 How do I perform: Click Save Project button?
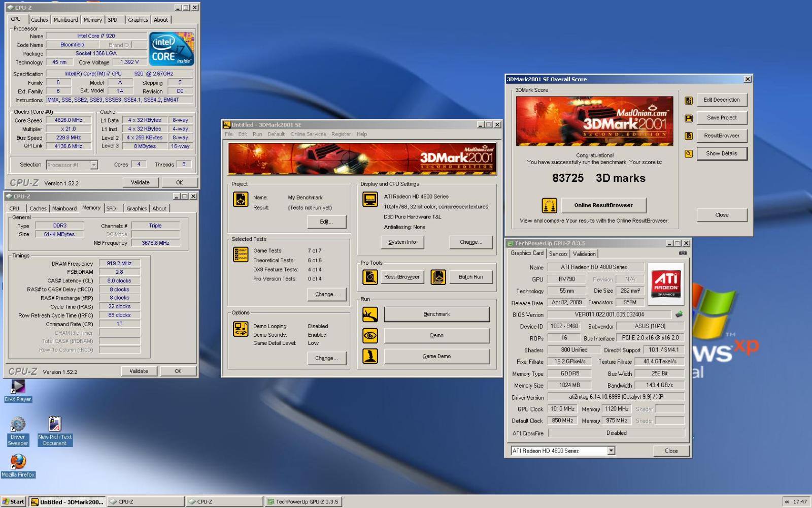(722, 118)
